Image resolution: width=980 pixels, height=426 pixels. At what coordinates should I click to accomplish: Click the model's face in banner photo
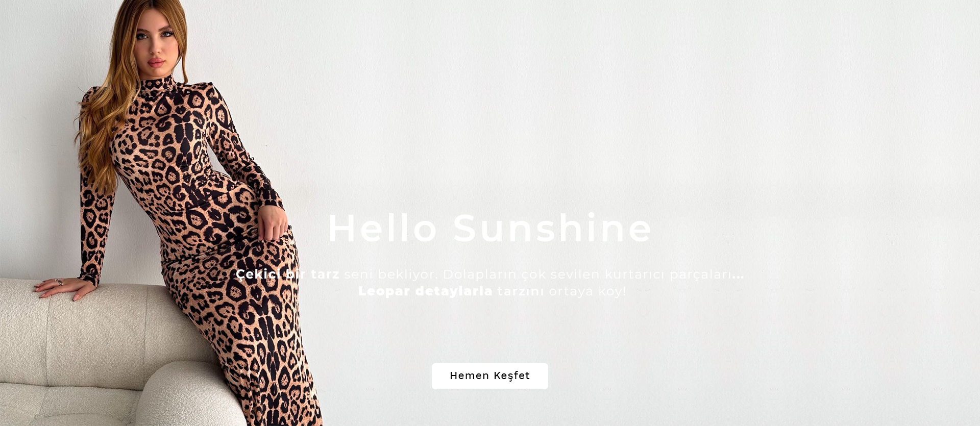(156, 38)
